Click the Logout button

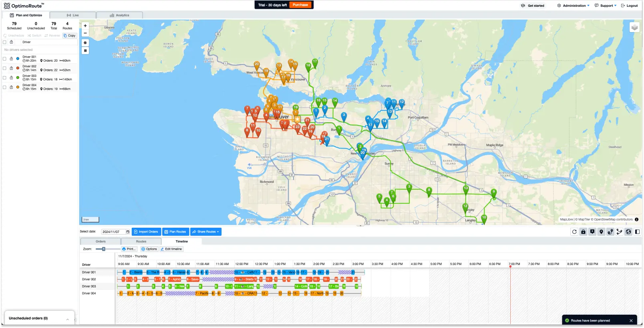click(x=630, y=6)
